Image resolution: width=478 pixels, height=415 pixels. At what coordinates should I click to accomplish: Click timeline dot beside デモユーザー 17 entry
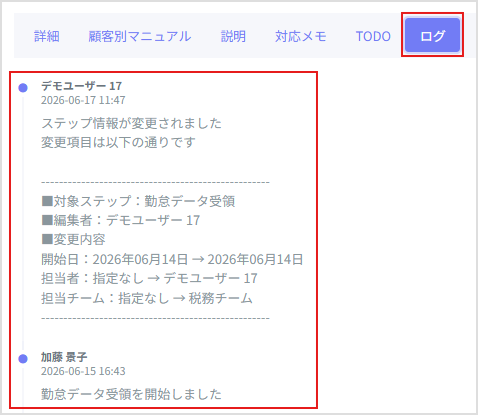23,88
